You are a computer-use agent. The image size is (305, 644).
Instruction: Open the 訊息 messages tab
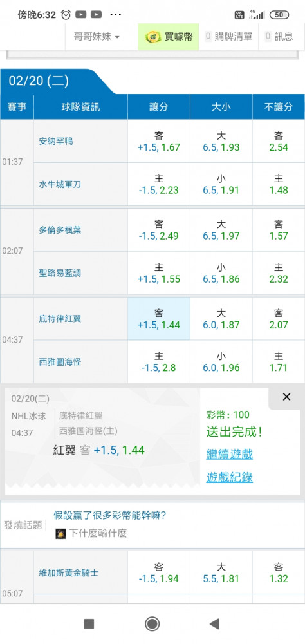coord(280,37)
